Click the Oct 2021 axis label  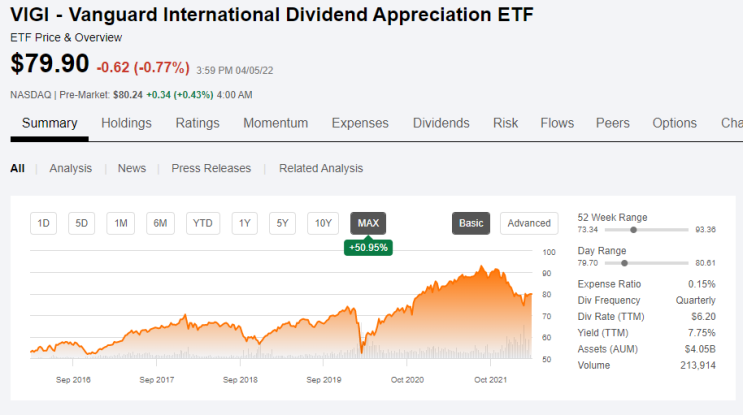tap(490, 380)
